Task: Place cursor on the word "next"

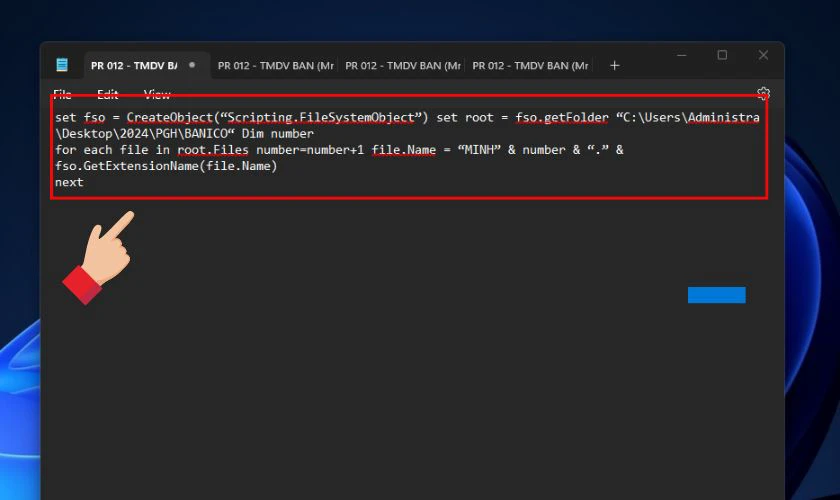Action: 69,182
